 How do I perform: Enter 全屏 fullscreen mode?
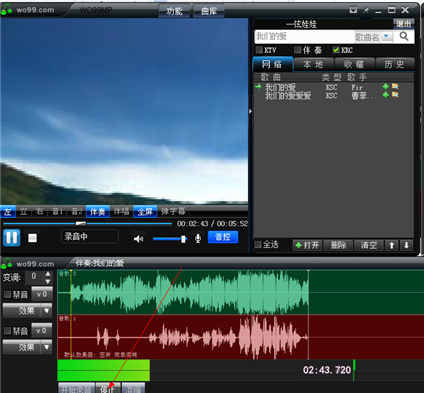[145, 211]
